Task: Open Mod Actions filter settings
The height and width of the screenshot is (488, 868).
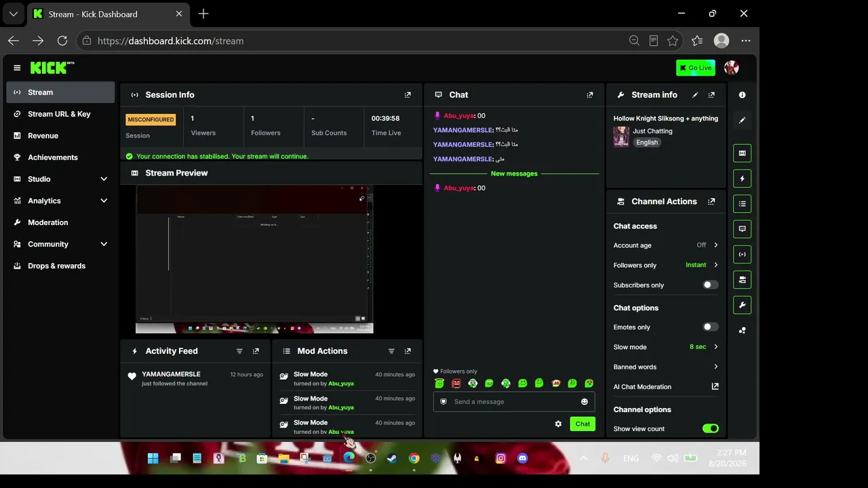Action: pos(391,351)
